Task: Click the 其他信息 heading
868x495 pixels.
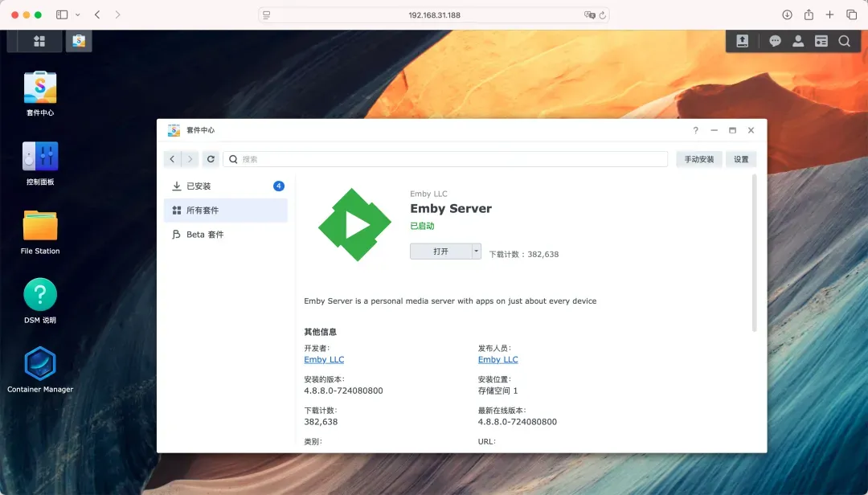Action: pos(321,332)
